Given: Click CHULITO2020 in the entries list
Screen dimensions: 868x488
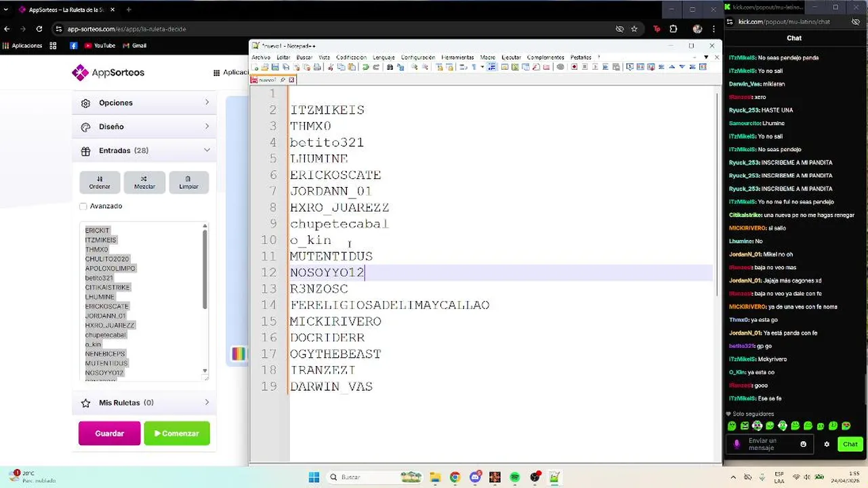Looking at the screenshot, I should pos(106,259).
